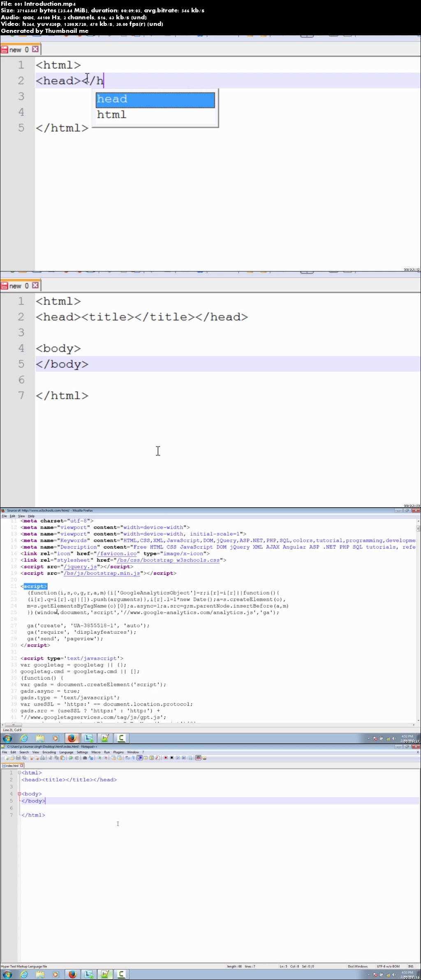Click 'Dos\Windows' in the status bar
This screenshot has width=421, height=980.
[x=358, y=966]
